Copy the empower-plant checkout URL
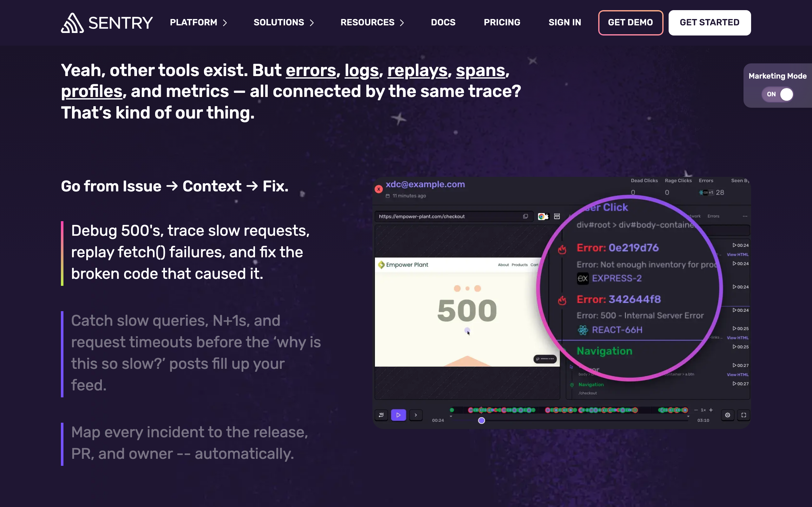812x507 pixels. 526,217
